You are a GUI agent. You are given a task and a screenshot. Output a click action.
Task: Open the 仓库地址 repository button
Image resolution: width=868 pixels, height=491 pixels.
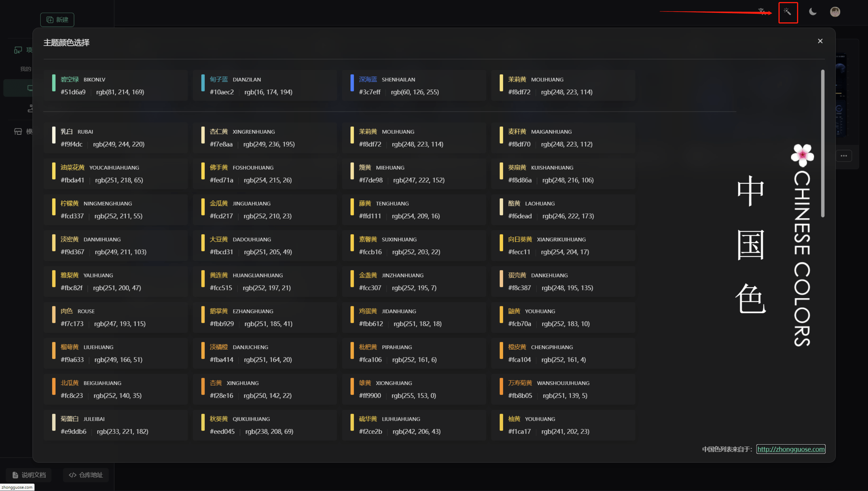click(86, 475)
